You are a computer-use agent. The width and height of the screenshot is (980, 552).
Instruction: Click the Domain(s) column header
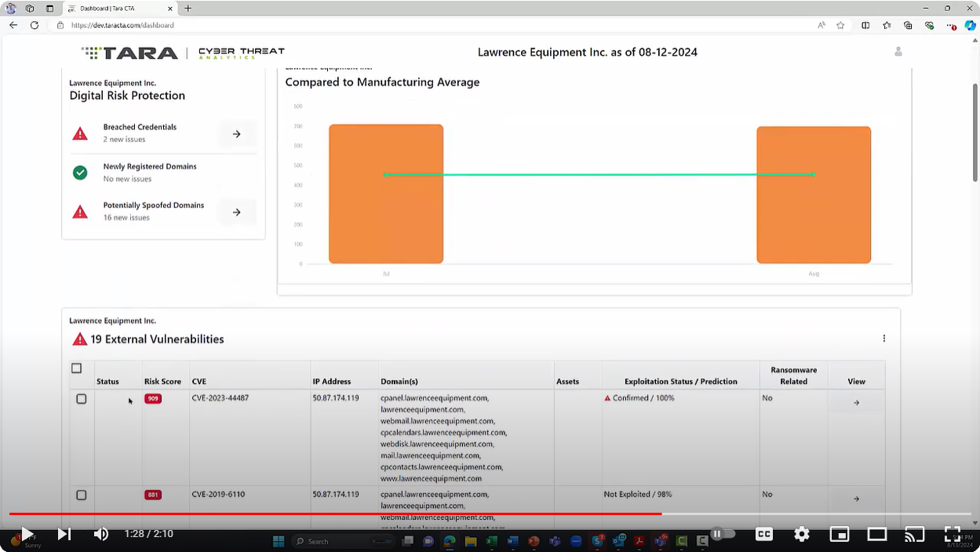tap(399, 382)
